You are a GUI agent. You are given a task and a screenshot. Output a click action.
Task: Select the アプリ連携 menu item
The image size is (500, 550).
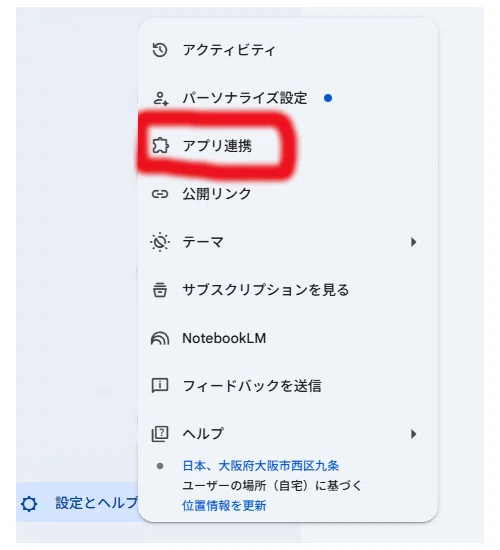click(x=288, y=146)
